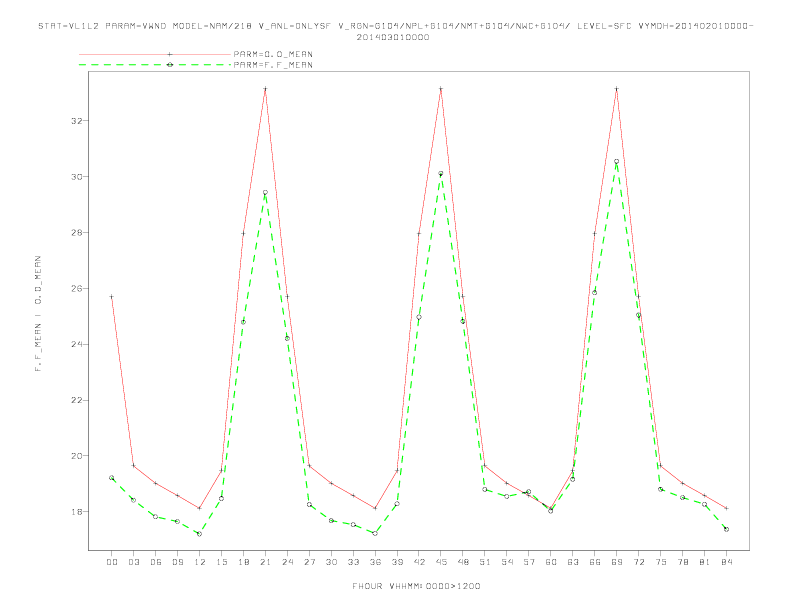Click the y-axis title F.F_MEAN | O.O_MEAN
The height and width of the screenshot is (612, 792).
(x=38, y=314)
